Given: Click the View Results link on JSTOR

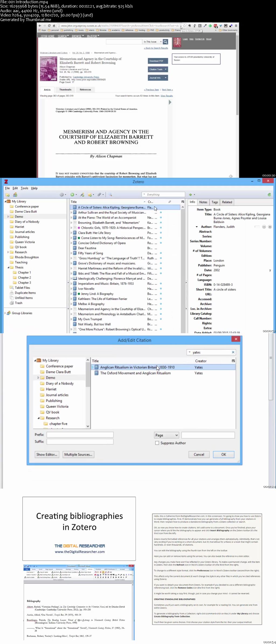Looking at the screenshot, I should coord(167,96).
